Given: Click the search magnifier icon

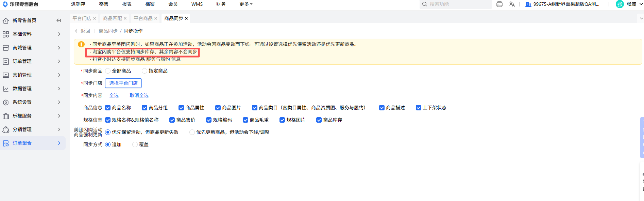Looking at the screenshot, I should pos(425,4).
